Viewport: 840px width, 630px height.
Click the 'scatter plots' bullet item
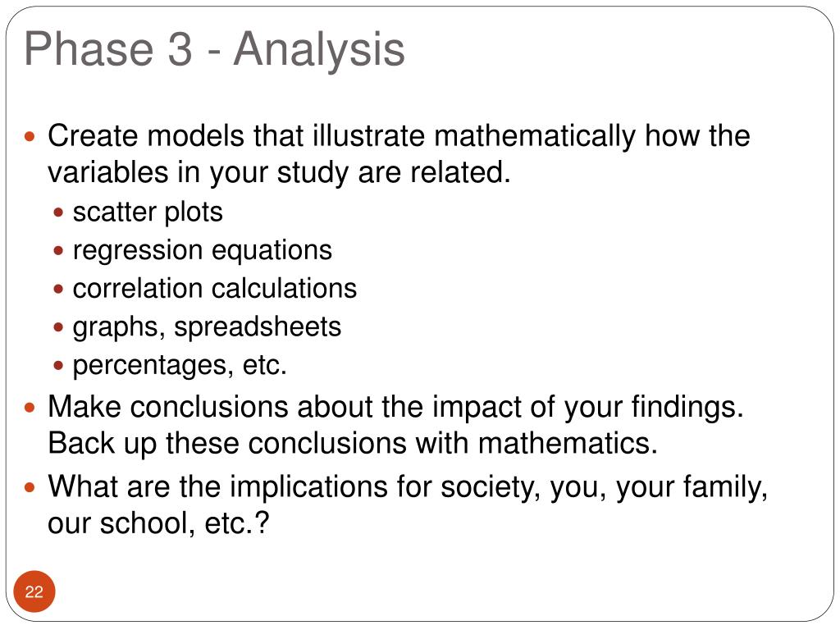pos(148,212)
